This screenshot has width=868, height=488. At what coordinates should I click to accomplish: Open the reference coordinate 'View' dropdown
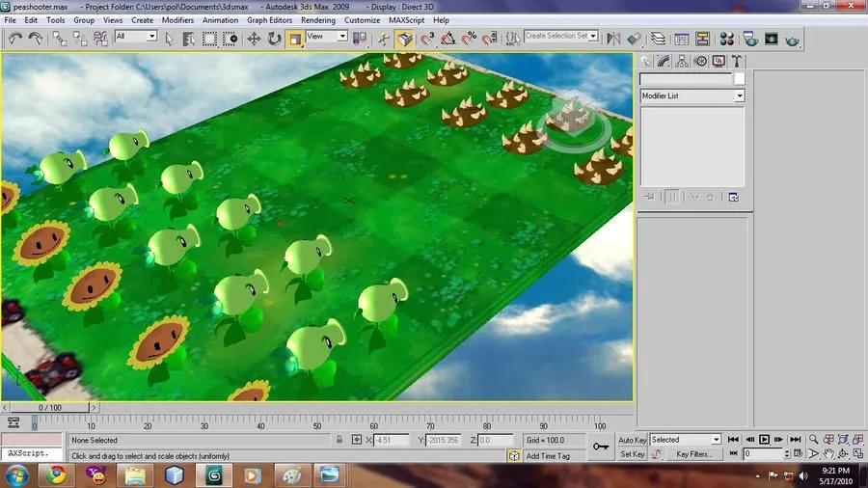tap(327, 37)
